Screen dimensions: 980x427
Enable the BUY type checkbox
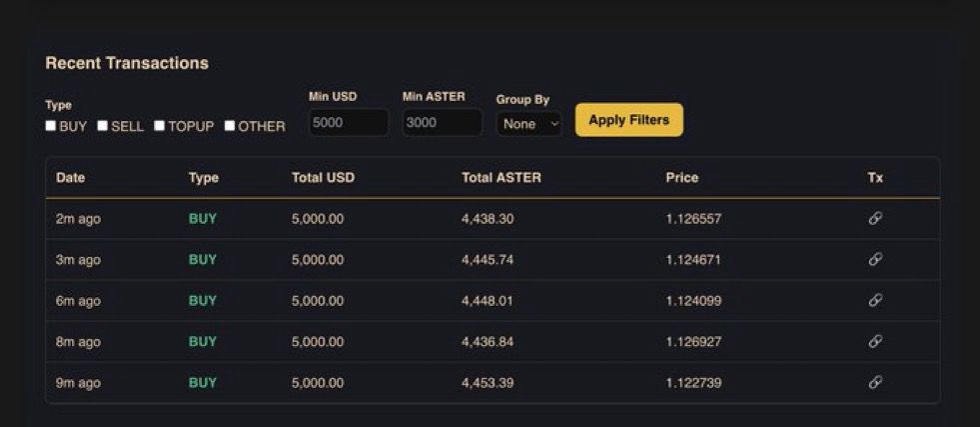tap(51, 126)
